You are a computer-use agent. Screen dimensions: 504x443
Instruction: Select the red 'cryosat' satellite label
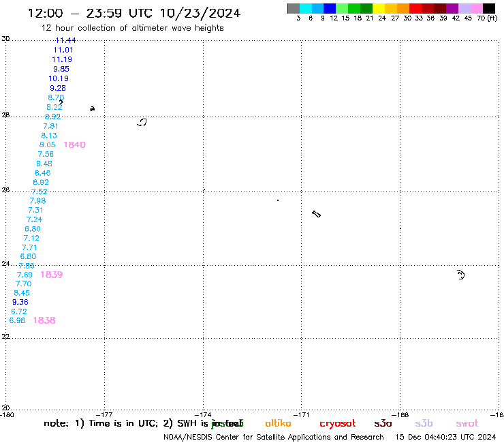coord(338,424)
